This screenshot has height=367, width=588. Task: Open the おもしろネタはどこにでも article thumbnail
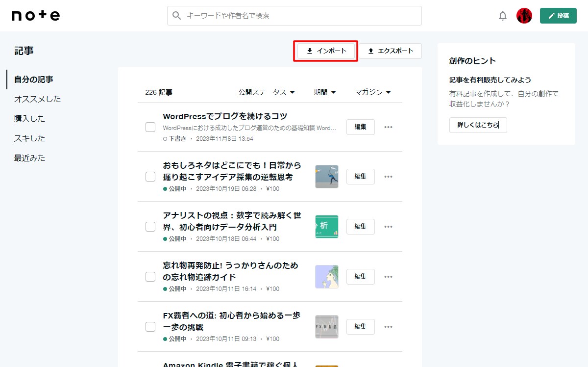pos(327,177)
